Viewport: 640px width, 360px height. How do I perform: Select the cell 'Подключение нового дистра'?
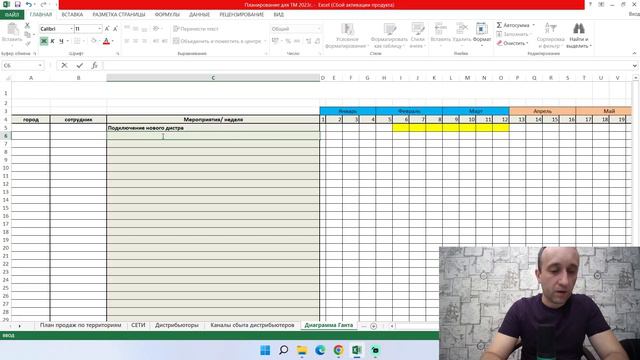tap(213, 128)
